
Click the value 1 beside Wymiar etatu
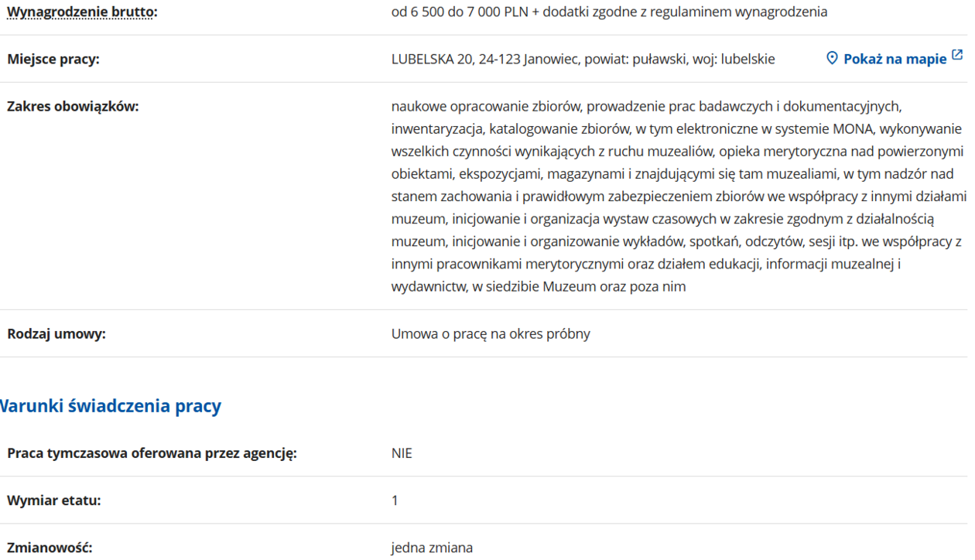(395, 500)
